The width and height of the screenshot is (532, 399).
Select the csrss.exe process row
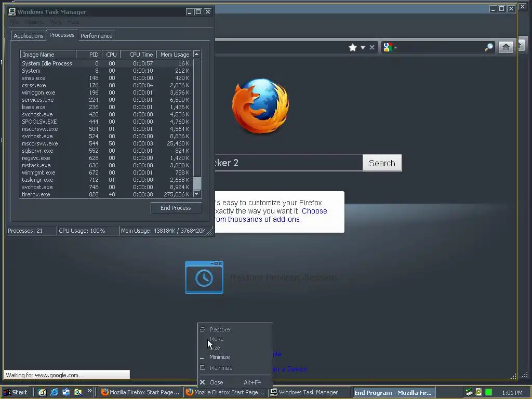106,85
